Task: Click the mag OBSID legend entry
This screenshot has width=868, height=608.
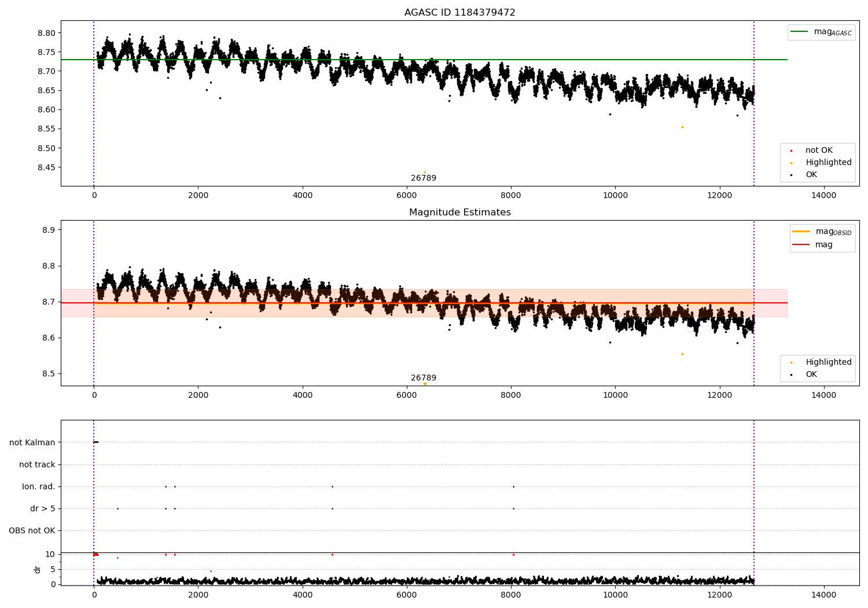Action: point(822,232)
